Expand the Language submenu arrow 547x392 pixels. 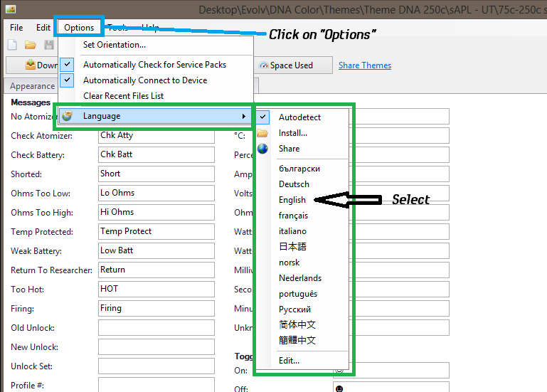pyautogui.click(x=244, y=116)
